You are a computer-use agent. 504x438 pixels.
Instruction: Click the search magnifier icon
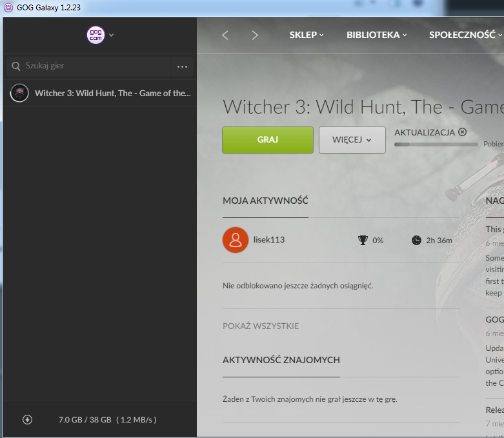pos(15,66)
